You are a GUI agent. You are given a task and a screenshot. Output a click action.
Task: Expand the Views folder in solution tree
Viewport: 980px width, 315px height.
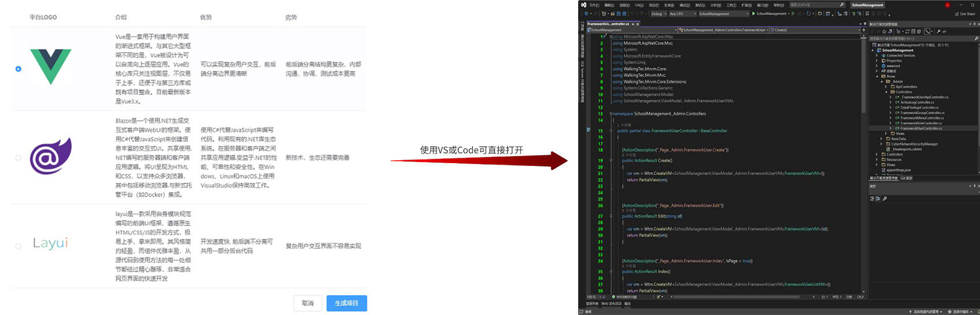coord(886,133)
